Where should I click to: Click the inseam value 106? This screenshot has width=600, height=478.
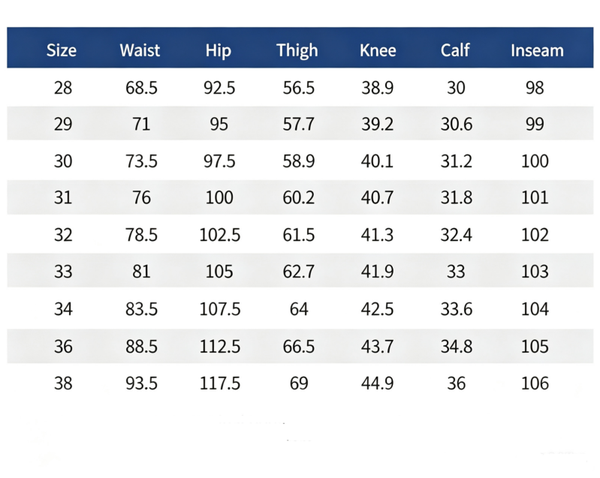click(x=535, y=383)
